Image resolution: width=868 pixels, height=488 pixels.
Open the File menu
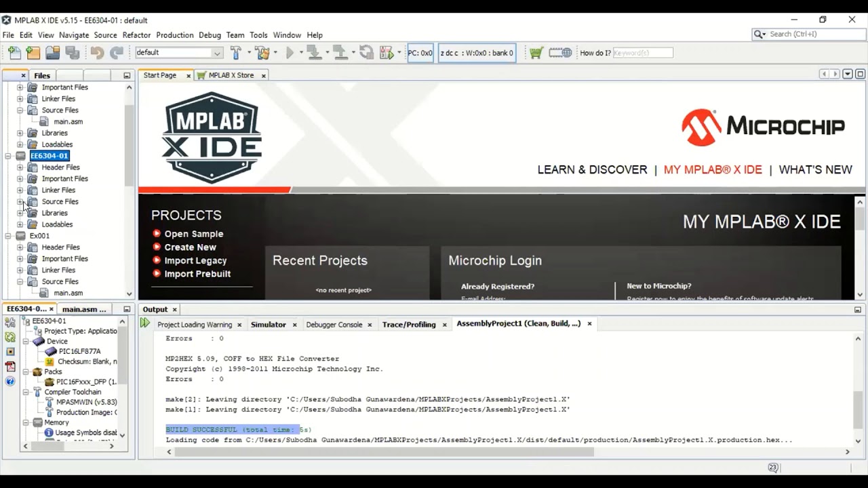8,35
